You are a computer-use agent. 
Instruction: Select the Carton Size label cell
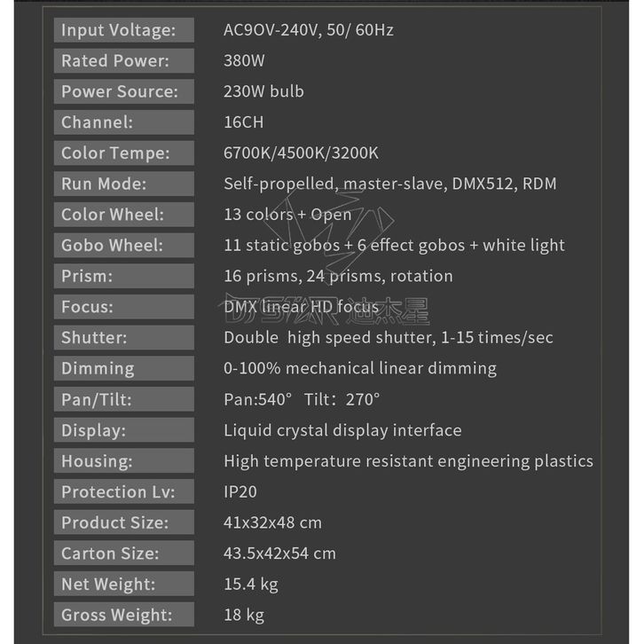point(123,553)
